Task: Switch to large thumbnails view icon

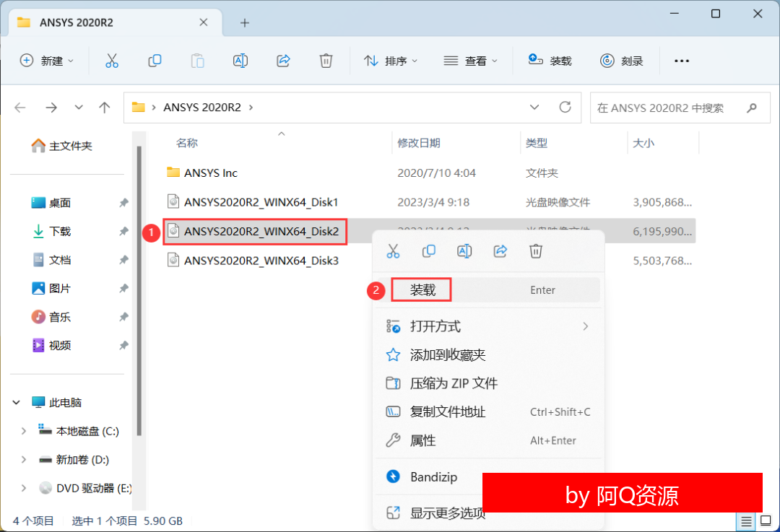Action: click(x=766, y=521)
